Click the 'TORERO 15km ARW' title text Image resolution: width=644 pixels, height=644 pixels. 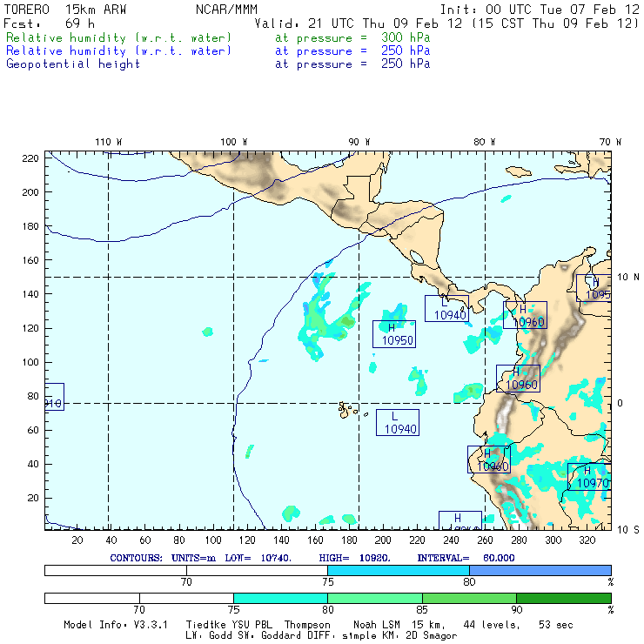[65, 10]
